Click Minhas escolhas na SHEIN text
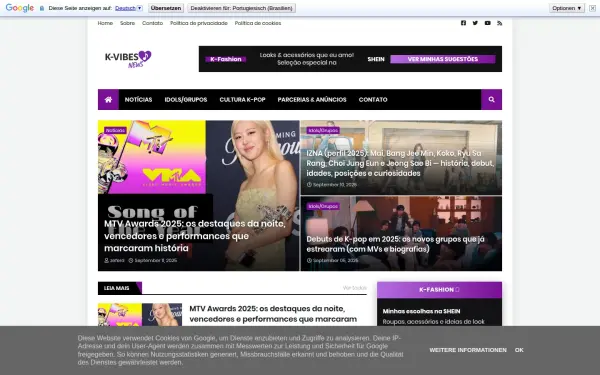The image size is (600, 375). pos(421,311)
